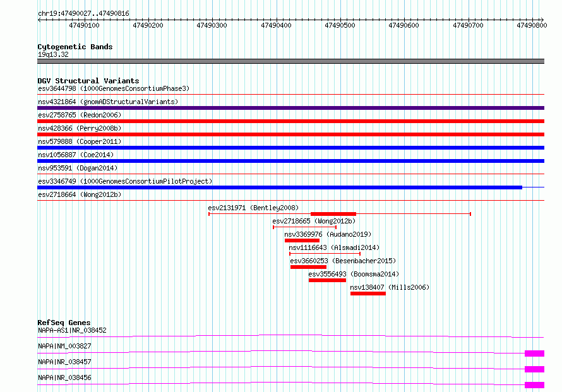Open variant esv2718665 (Wong2012b)
The height and width of the screenshot is (392, 562).
[x=314, y=221]
